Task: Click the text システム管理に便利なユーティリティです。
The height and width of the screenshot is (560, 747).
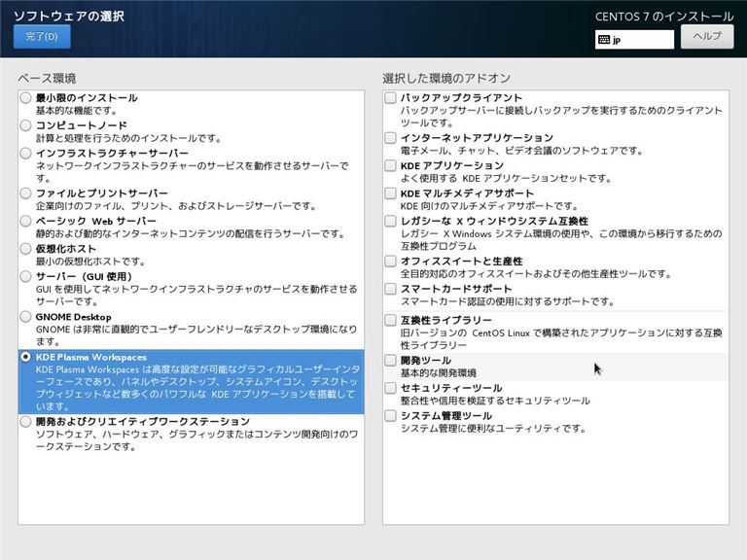Action: point(493,428)
